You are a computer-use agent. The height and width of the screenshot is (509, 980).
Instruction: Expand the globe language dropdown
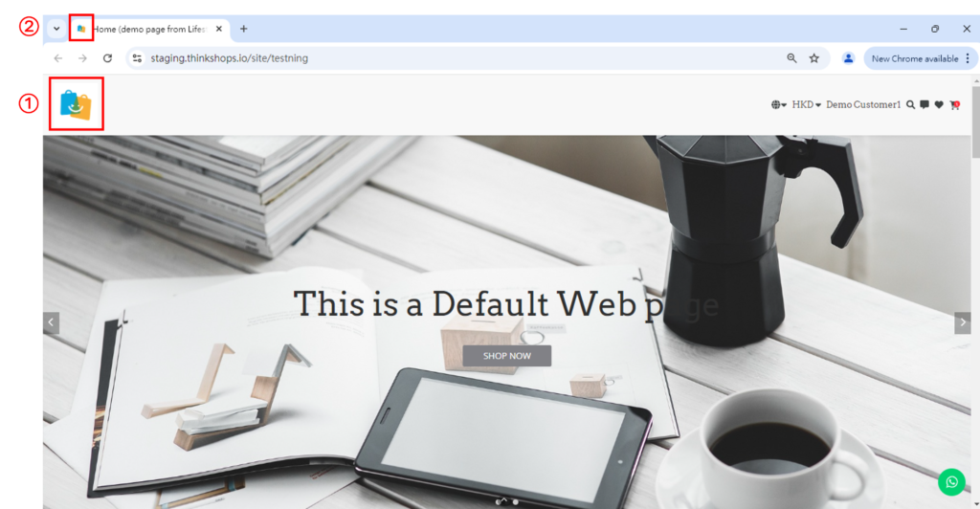778,105
